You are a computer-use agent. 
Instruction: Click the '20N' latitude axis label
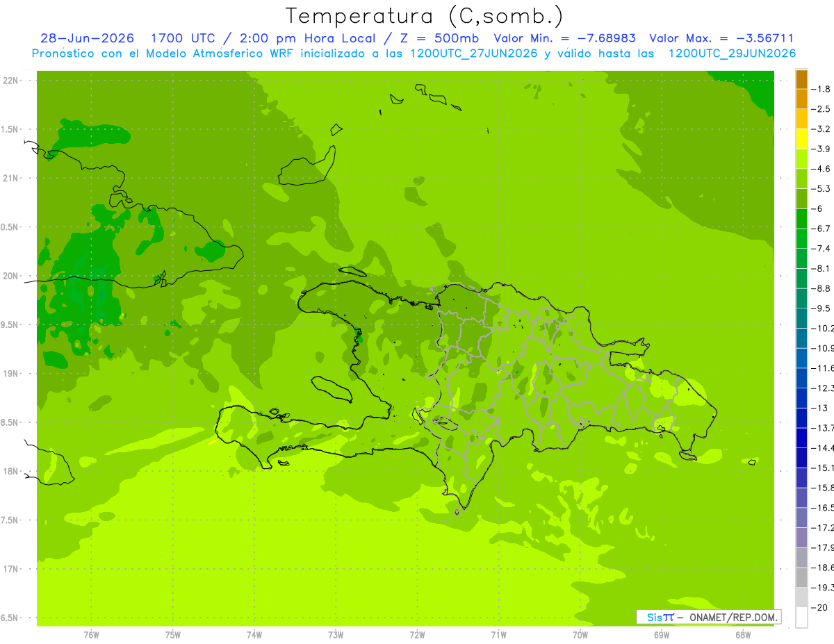coord(10,276)
